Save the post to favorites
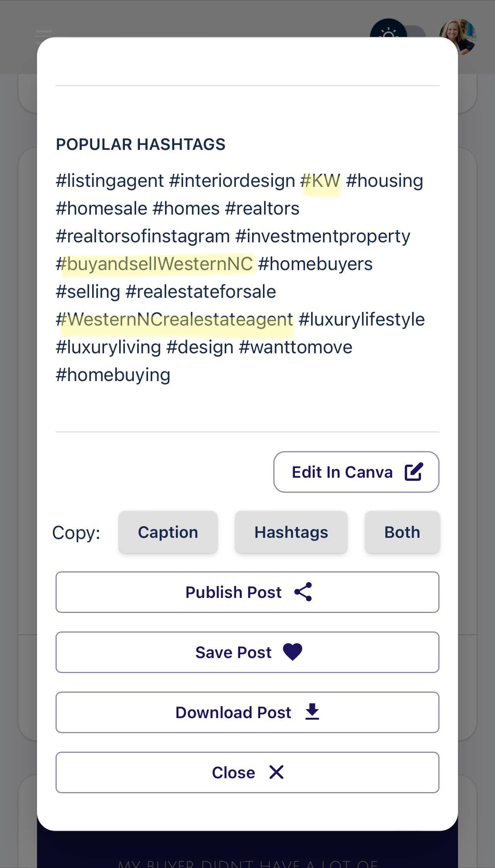This screenshot has width=495, height=868. coord(247,652)
